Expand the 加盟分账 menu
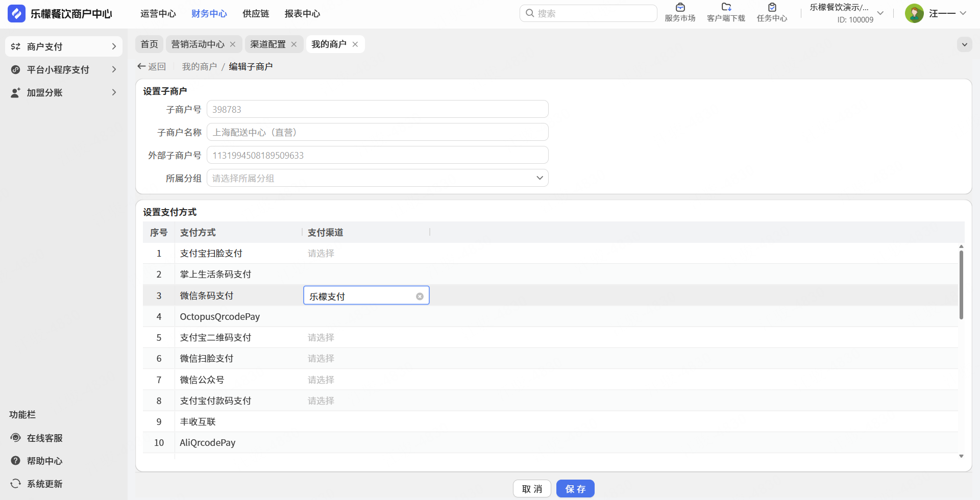The width and height of the screenshot is (980, 500). coord(114,92)
